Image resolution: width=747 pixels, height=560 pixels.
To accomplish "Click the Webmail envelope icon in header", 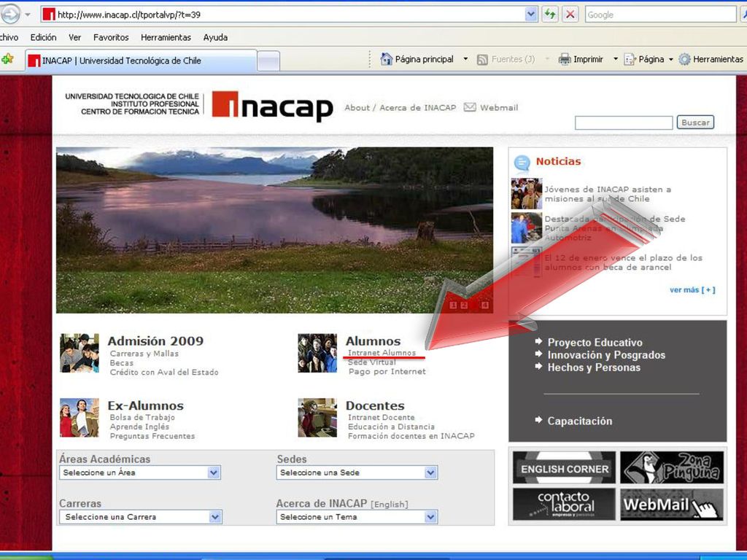I will (470, 107).
